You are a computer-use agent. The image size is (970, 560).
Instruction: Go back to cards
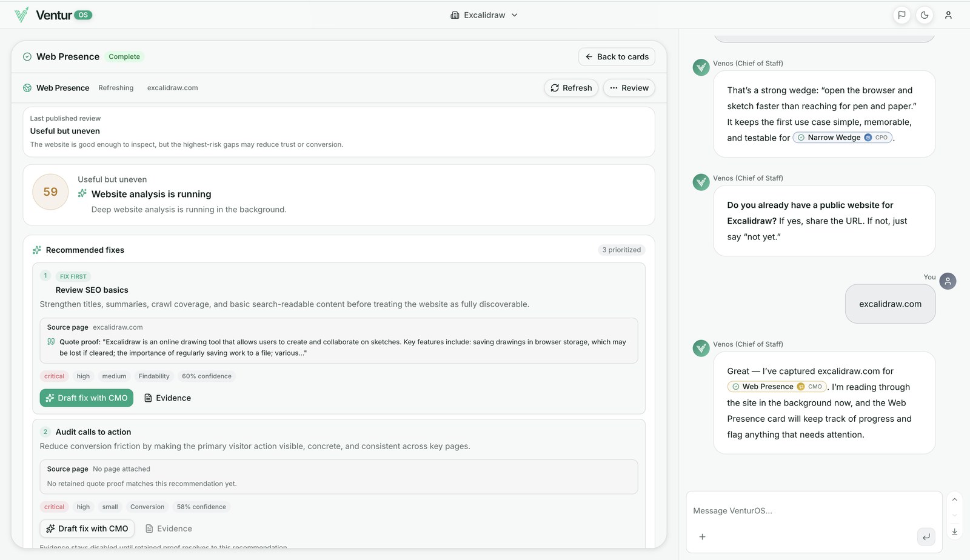click(617, 56)
